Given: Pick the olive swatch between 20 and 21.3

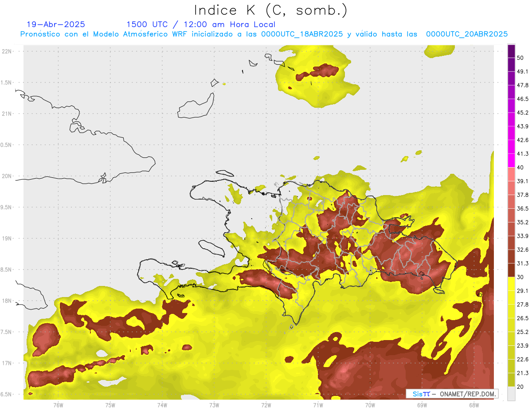Looking at the screenshot, I should point(511,380).
